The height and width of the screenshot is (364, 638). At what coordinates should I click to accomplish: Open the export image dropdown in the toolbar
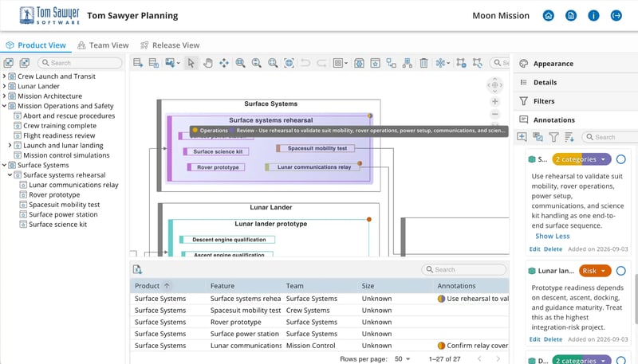coord(172,63)
